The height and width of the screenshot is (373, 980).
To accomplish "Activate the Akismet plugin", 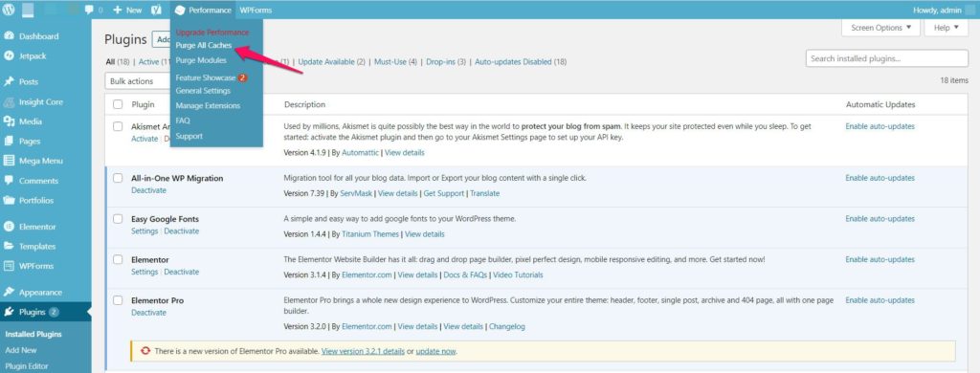I will pos(145,139).
